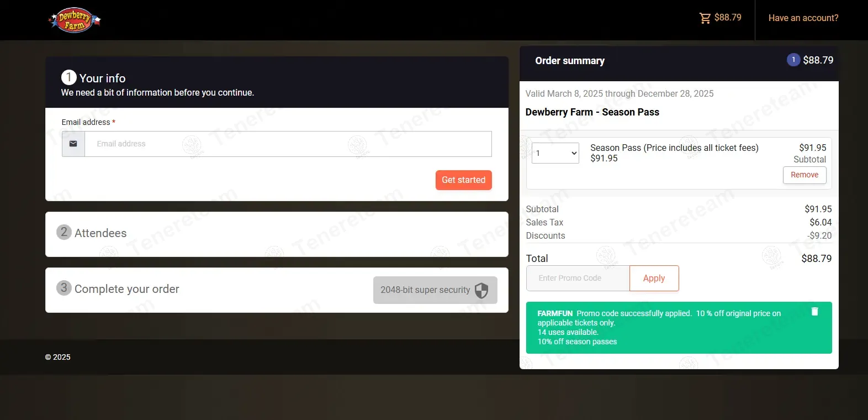The image size is (868, 420).
Task: Click the step 3 number circle
Action: point(64,288)
